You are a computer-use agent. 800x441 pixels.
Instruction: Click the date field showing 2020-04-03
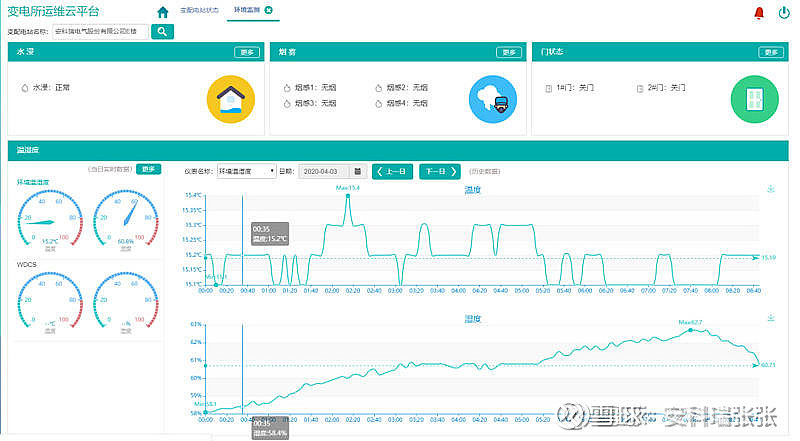[326, 172]
